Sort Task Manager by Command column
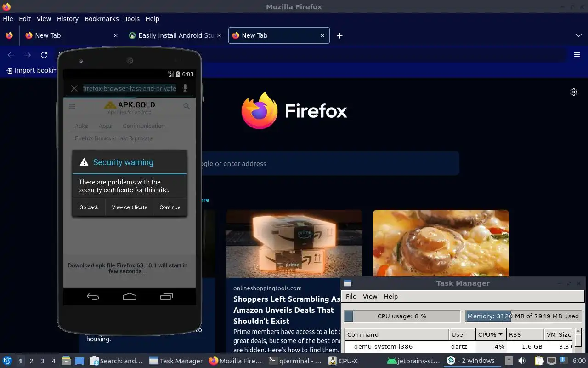This screenshot has height=368, width=588. (x=397, y=334)
